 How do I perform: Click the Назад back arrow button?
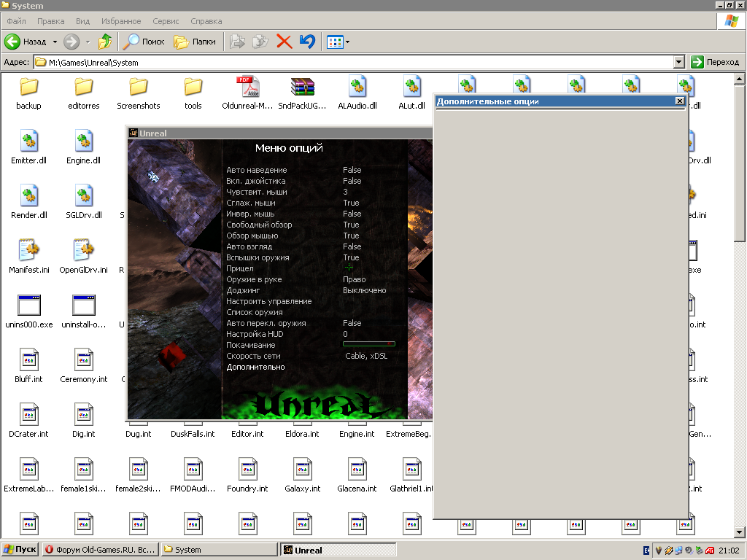(26, 42)
